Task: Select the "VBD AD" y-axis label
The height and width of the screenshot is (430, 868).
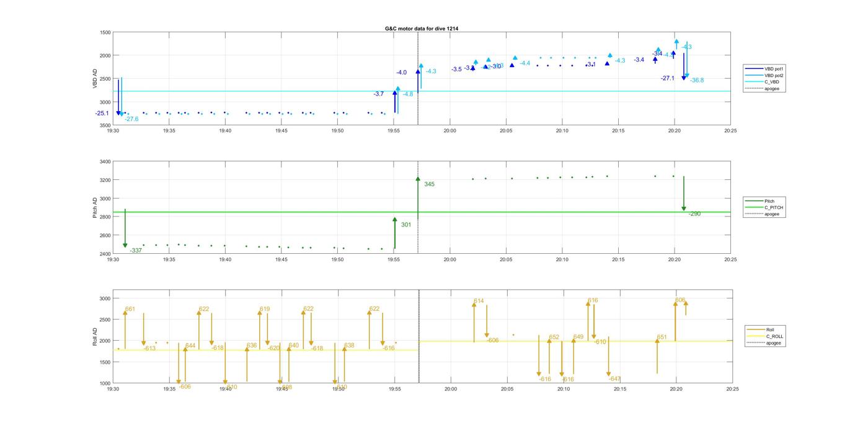Action: (95, 79)
